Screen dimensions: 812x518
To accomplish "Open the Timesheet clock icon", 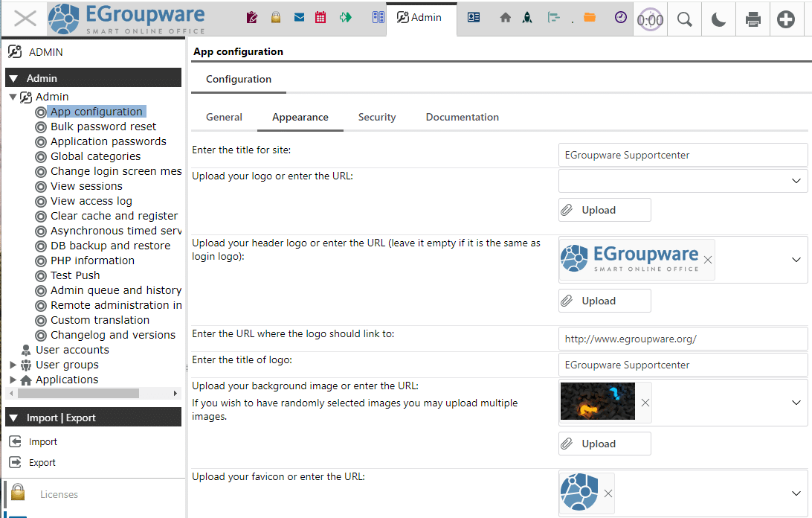I will pos(621,16).
